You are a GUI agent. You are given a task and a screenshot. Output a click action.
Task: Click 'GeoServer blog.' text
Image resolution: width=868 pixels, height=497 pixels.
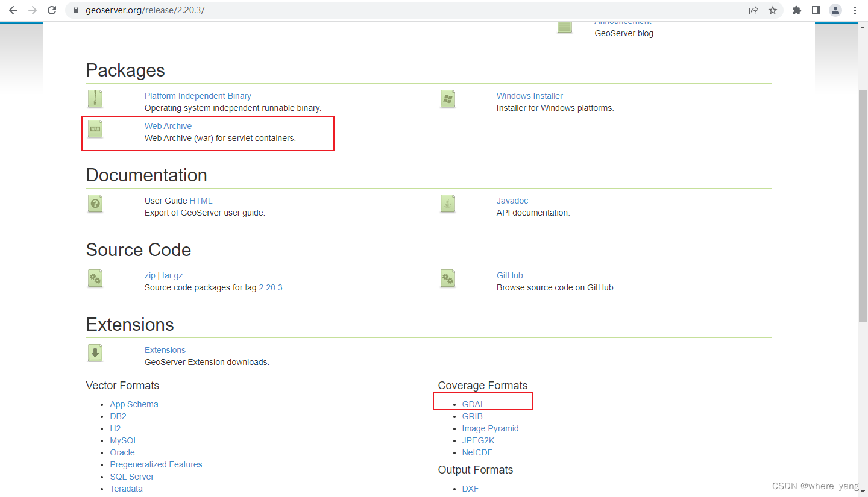(x=625, y=33)
